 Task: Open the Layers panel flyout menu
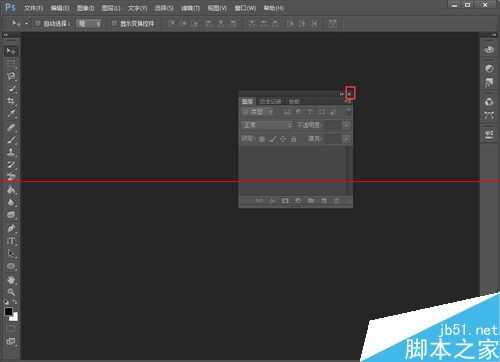(x=348, y=101)
